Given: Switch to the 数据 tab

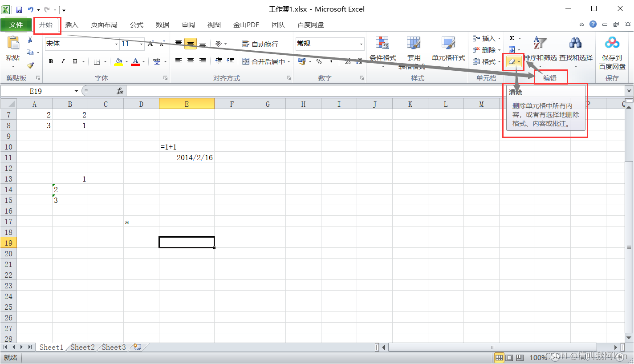Looking at the screenshot, I should [x=163, y=25].
